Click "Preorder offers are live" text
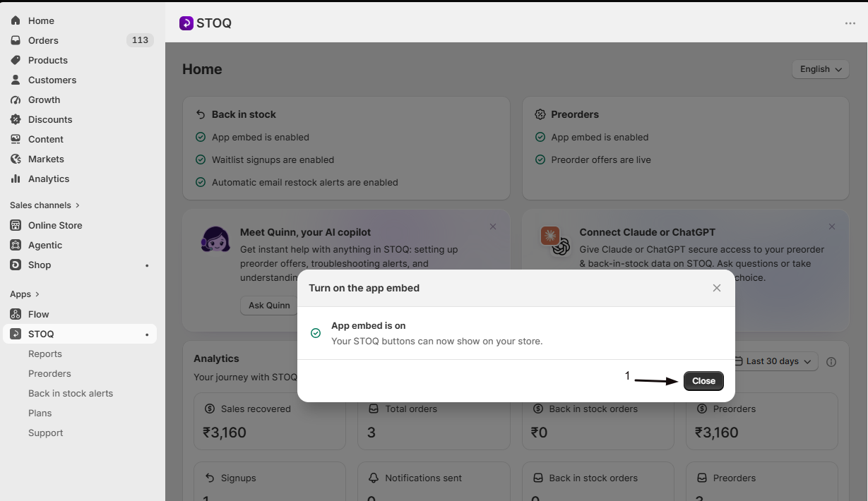The height and width of the screenshot is (501, 868). pyautogui.click(x=601, y=159)
